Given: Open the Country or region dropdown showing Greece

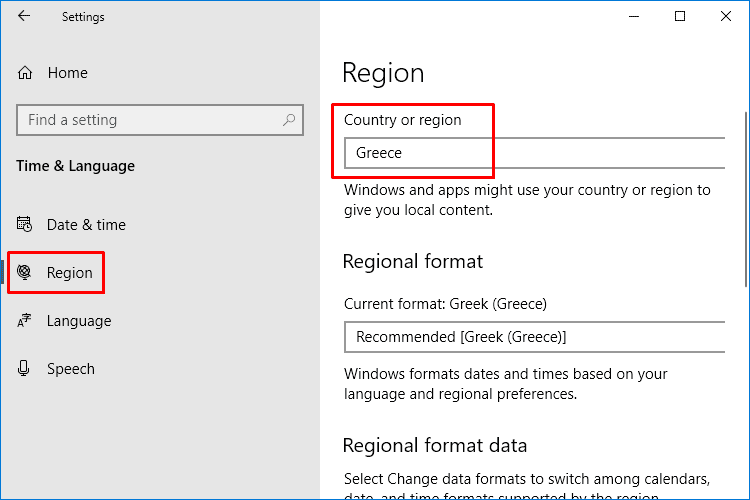Looking at the screenshot, I should 535,153.
